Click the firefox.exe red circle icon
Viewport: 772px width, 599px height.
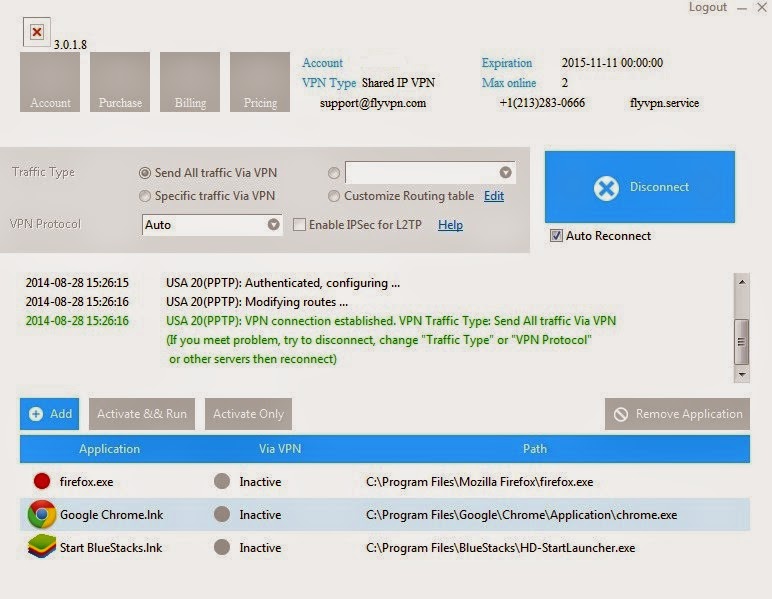click(42, 481)
